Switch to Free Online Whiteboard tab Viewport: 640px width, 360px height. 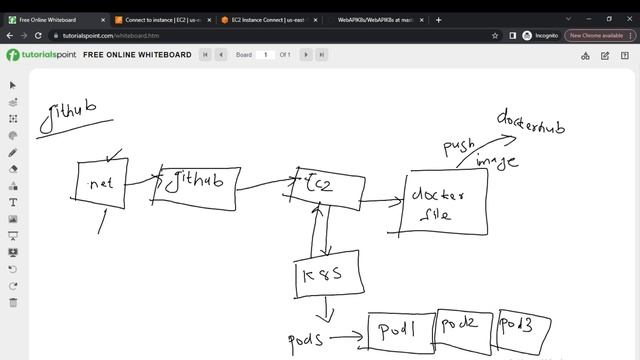[56, 20]
